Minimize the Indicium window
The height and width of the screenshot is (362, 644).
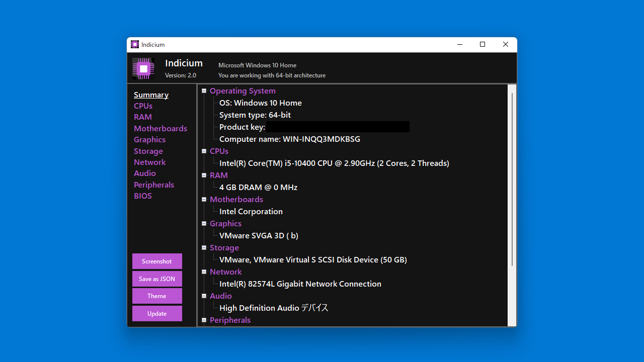(x=459, y=44)
